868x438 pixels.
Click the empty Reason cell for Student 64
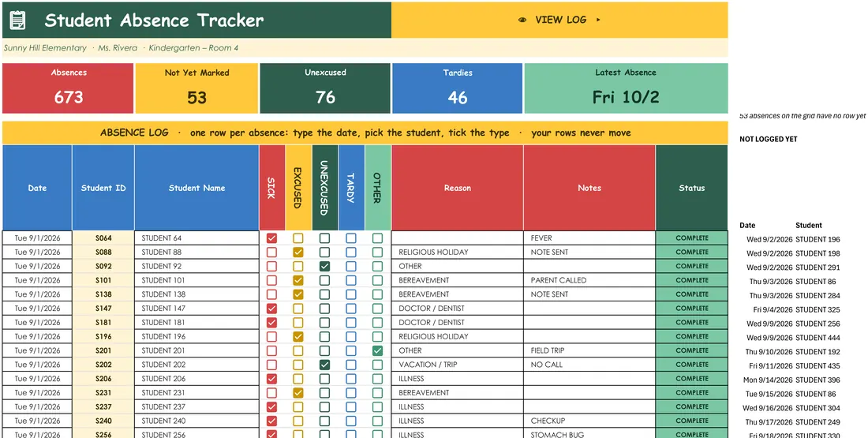tap(457, 238)
